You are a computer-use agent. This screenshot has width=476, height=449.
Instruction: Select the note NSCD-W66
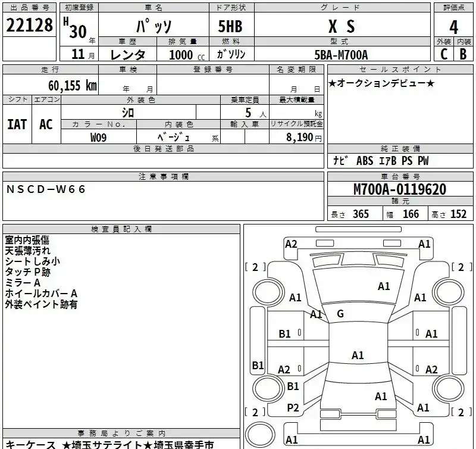(x=46, y=189)
